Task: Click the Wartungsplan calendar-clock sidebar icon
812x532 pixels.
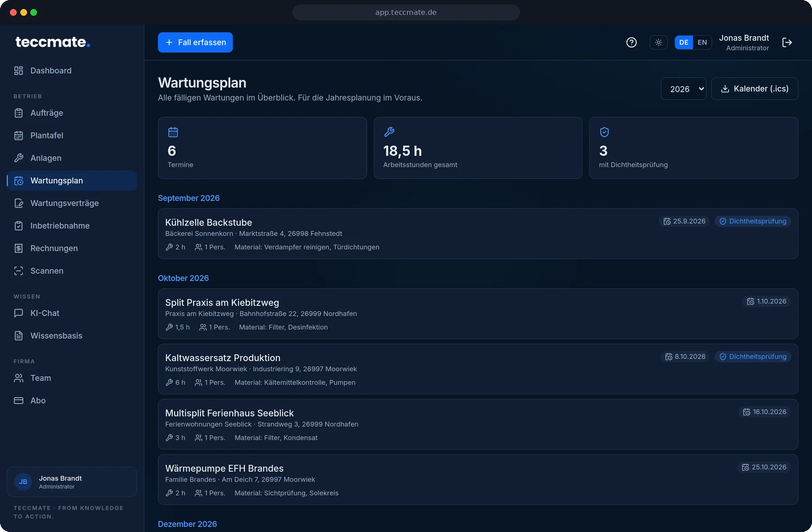Action: tap(18, 180)
